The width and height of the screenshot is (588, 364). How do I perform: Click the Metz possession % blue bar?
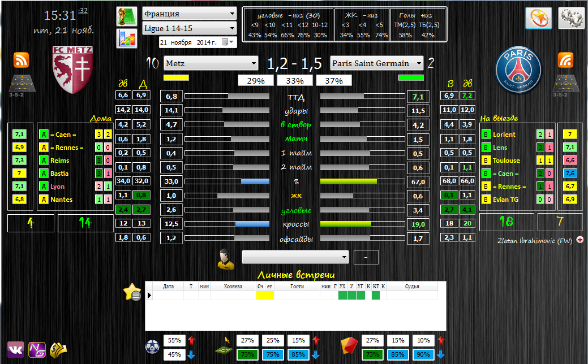coord(255,181)
